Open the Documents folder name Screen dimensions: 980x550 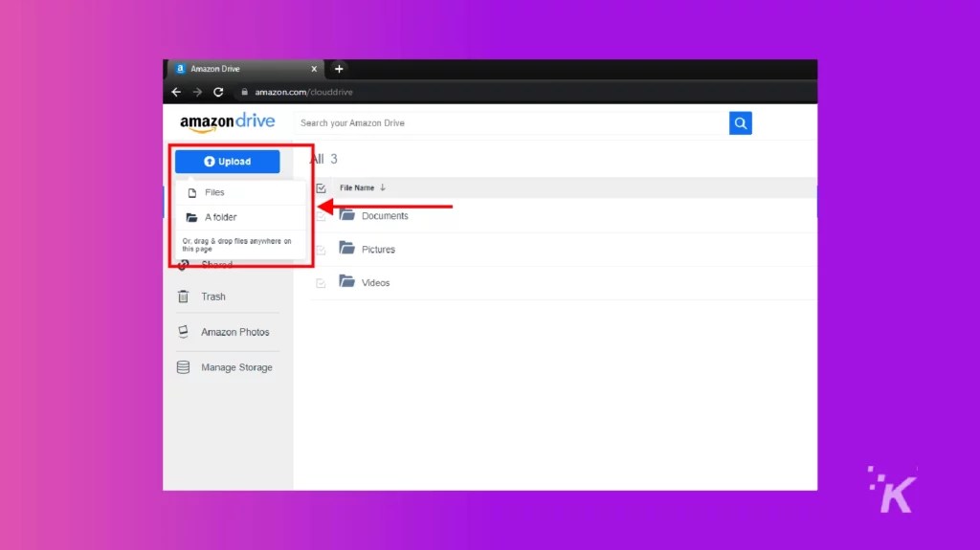[385, 215]
